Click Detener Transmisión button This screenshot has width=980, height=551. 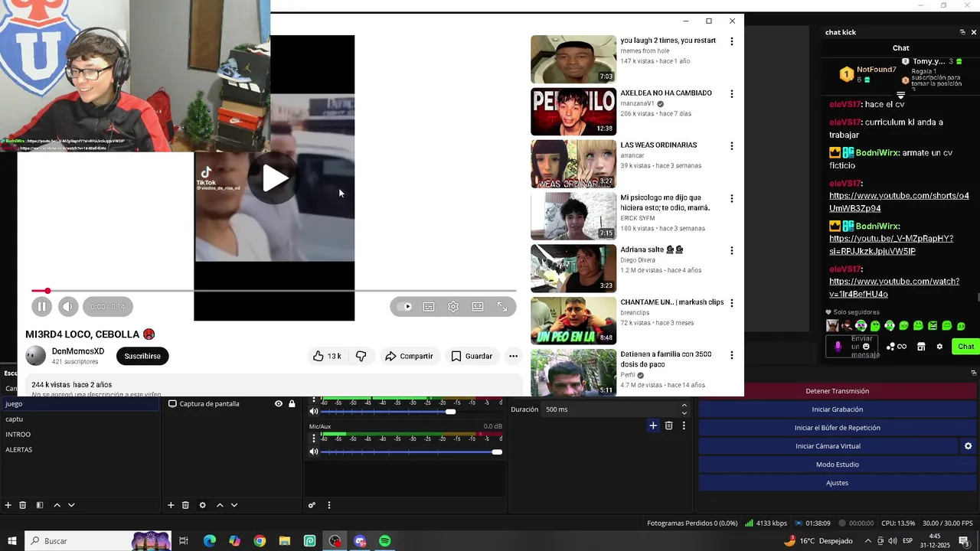click(x=837, y=391)
